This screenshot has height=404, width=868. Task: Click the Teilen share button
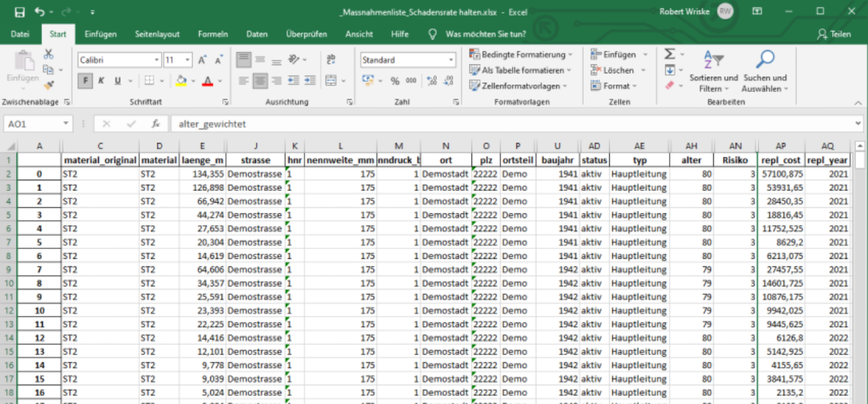pyautogui.click(x=834, y=34)
